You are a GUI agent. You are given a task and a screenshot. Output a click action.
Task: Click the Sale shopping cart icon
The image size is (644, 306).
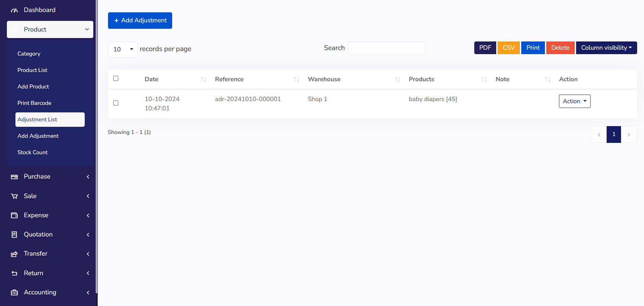pyautogui.click(x=14, y=196)
